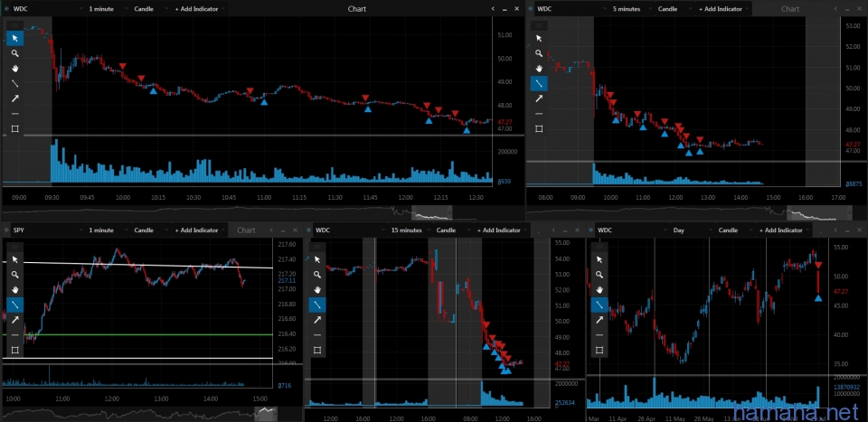Viewport: 868px width, 422px height.
Task: Activate the hand pan tool in the SPY chart
Action: 15,289
